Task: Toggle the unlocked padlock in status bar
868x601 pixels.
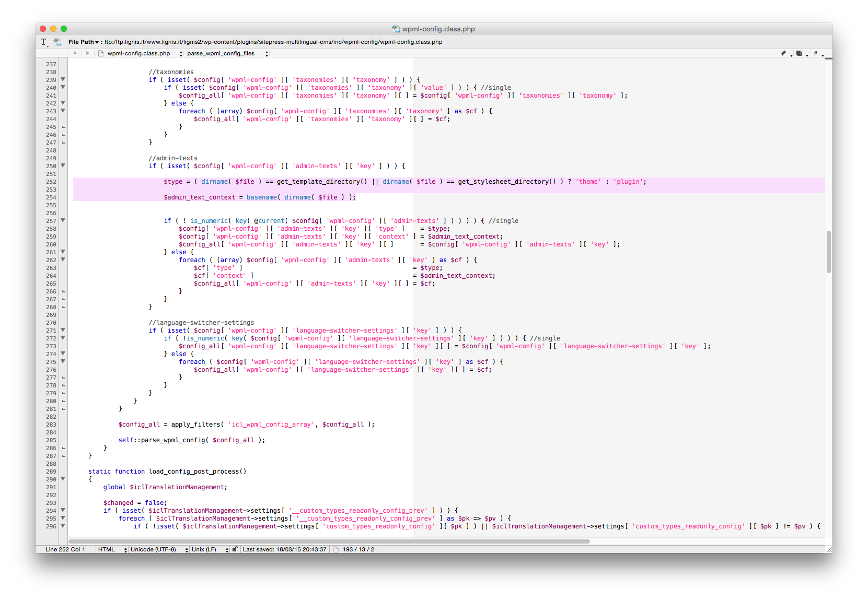Action: click(235, 549)
